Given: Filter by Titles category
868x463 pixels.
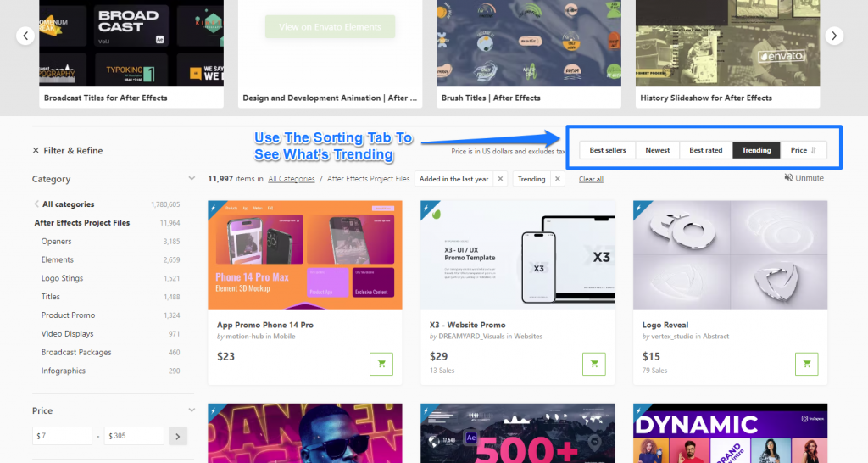Looking at the screenshot, I should pyautogui.click(x=50, y=297).
